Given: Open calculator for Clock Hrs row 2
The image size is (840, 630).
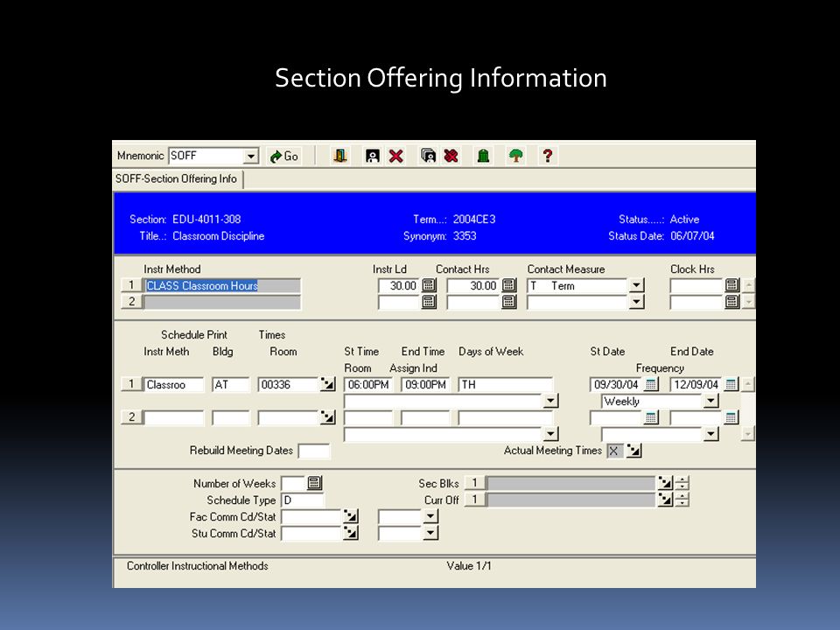Looking at the screenshot, I should pyautogui.click(x=731, y=302).
